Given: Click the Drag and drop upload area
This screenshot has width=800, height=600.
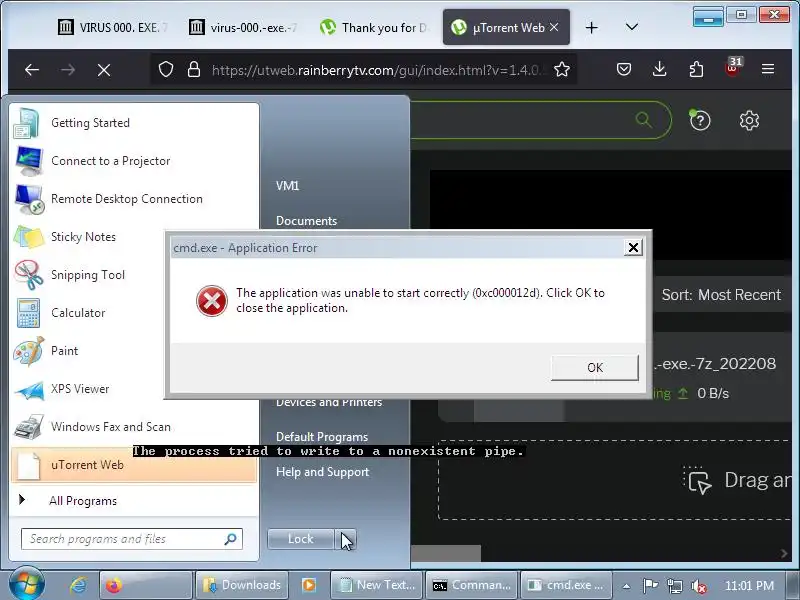Looking at the screenshot, I should pyautogui.click(x=615, y=480).
